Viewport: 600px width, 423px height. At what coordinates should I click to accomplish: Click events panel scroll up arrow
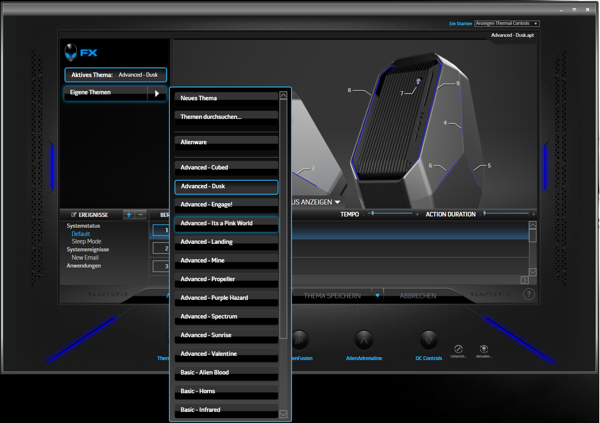532,225
